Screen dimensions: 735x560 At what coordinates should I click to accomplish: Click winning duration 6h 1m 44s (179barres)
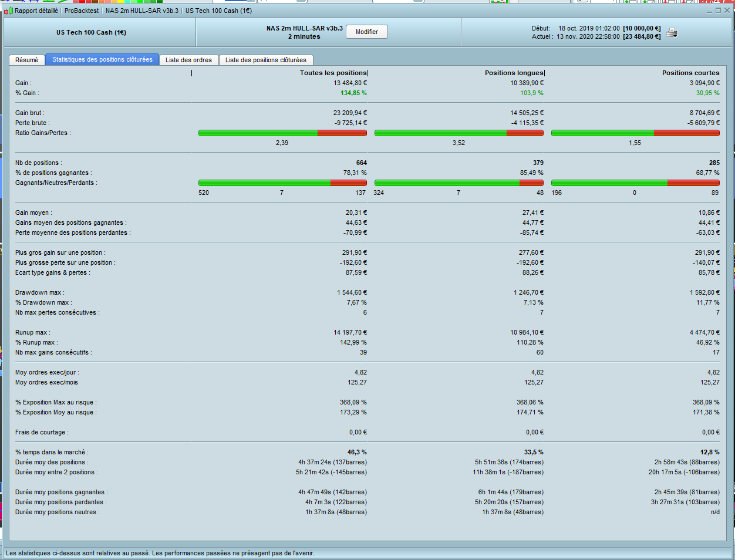pyautogui.click(x=511, y=492)
